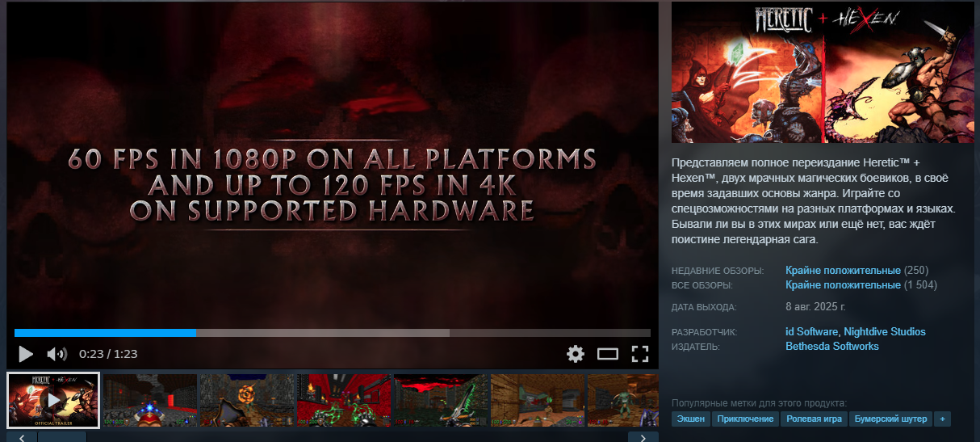Viewport: 980px width, 442px height.
Task: Switch video to theater mode
Action: tap(607, 354)
